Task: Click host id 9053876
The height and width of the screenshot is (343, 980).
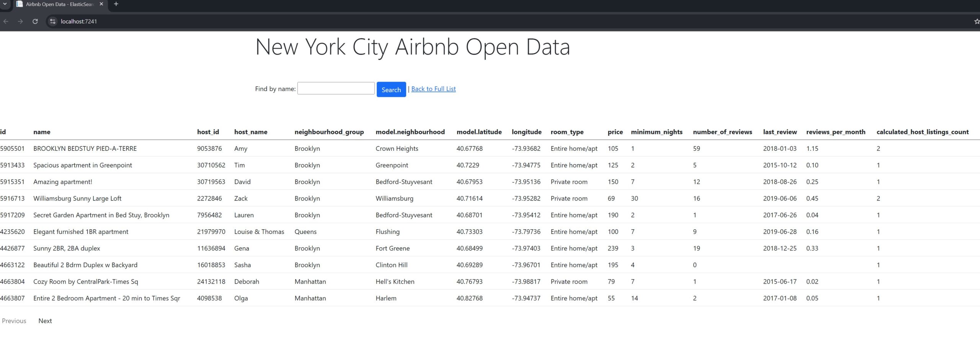Action: point(209,149)
